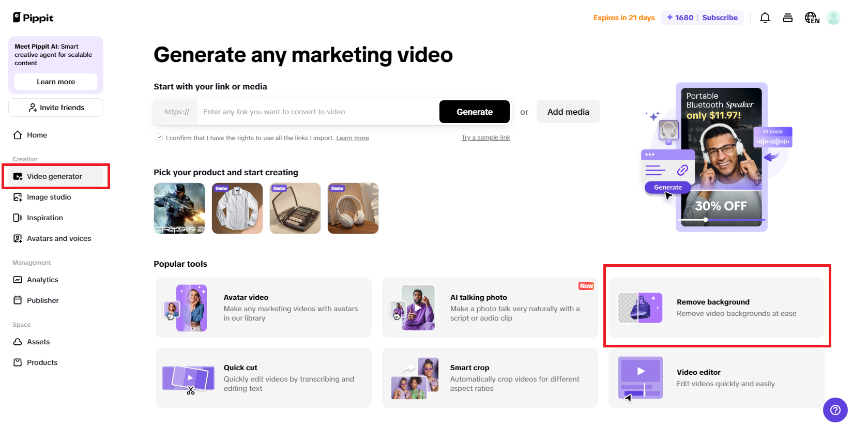Screen dimensions: 868x441
Task: Select the headphones demo product thumbnail
Action: tap(353, 208)
